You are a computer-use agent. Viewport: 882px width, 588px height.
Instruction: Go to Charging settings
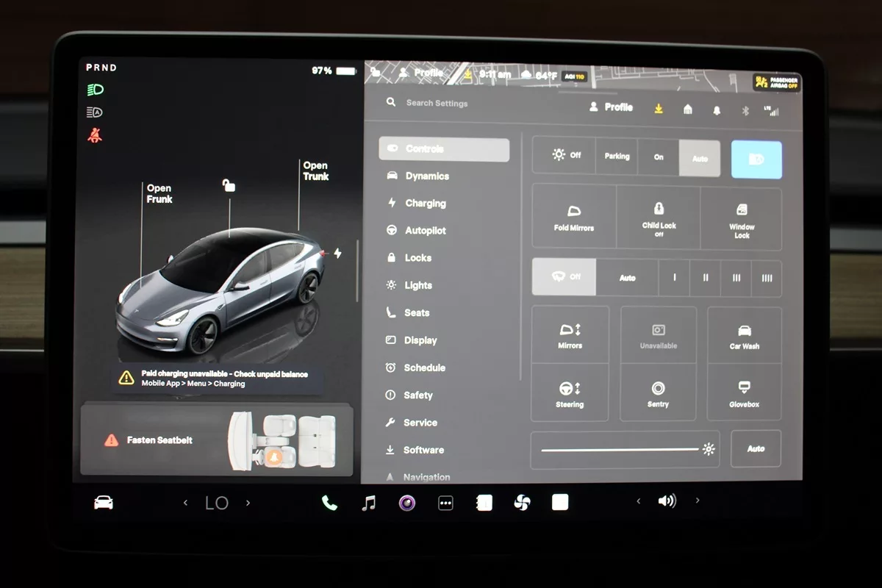click(x=425, y=204)
